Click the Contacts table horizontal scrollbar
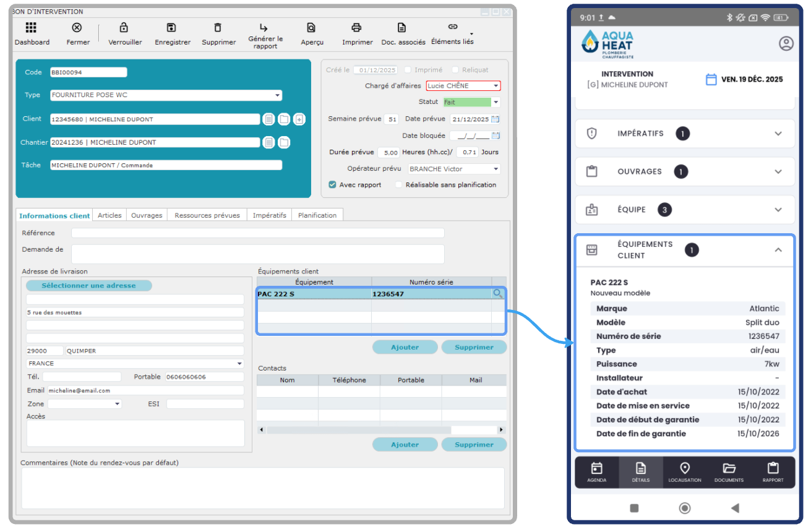The image size is (811, 532). coord(359,430)
